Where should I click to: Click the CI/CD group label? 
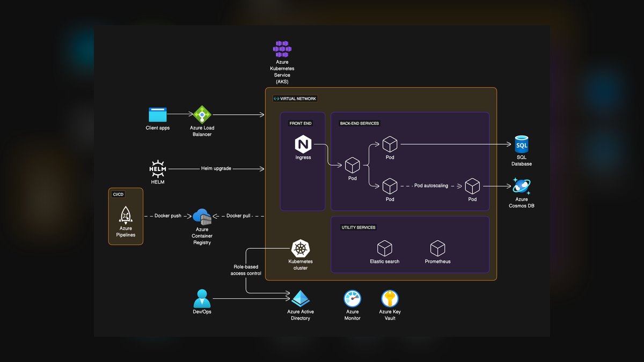[119, 195]
